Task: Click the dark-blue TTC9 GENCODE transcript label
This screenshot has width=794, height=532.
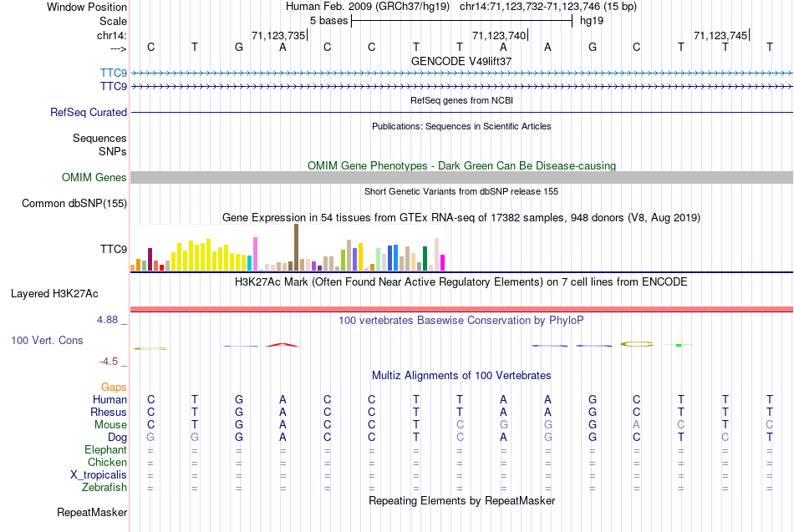Action: click(x=114, y=86)
